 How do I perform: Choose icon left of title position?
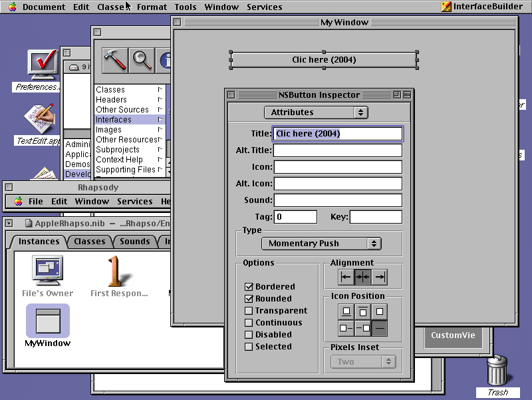tap(346, 328)
